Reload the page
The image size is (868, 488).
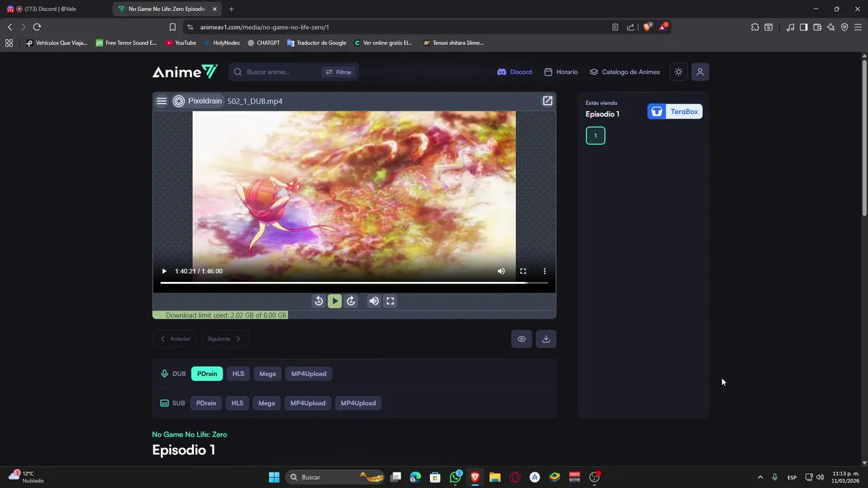(37, 27)
